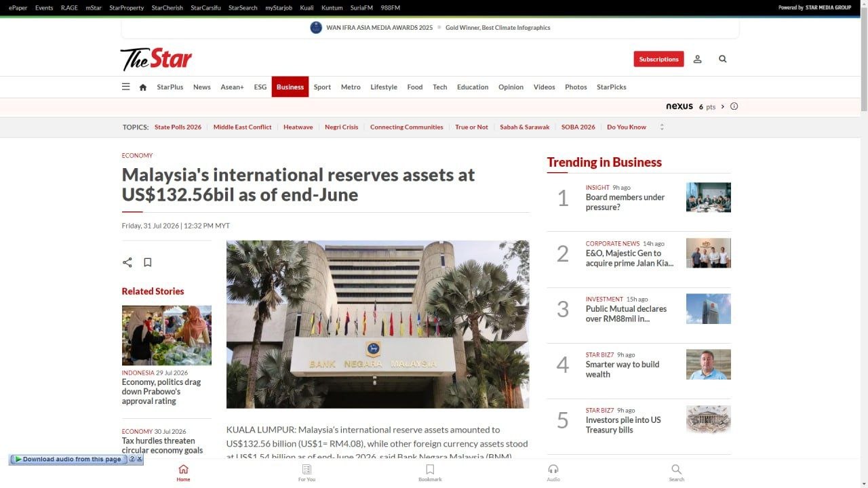Image resolution: width=868 pixels, height=488 pixels.
Task: Open the Sport section
Action: pos(322,87)
